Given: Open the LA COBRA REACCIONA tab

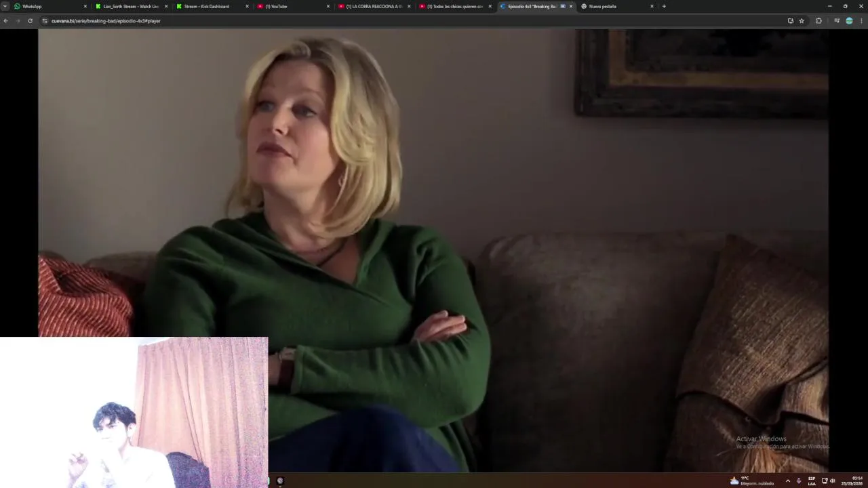Looking at the screenshot, I should (x=374, y=6).
